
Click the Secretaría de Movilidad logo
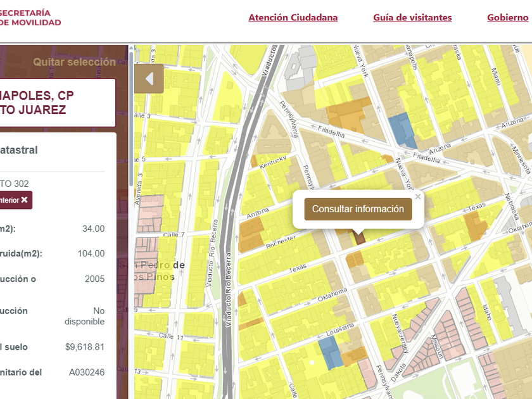pyautogui.click(x=30, y=18)
